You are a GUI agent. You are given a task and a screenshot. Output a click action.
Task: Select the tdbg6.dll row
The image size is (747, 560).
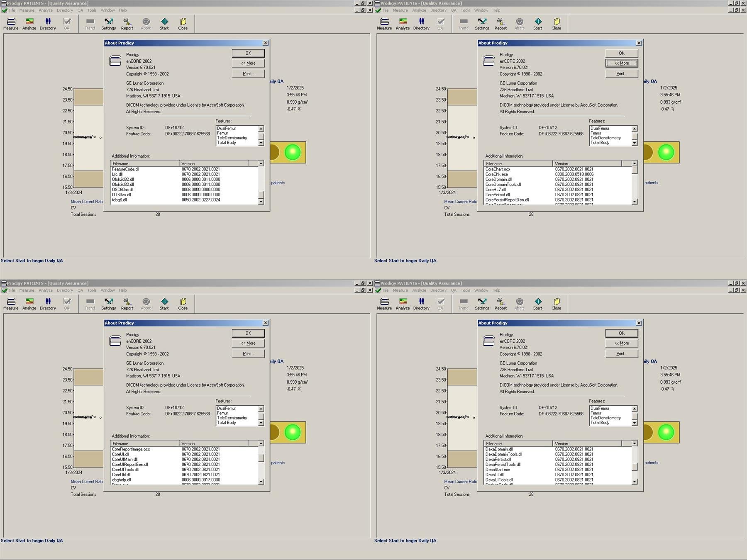[184, 200]
